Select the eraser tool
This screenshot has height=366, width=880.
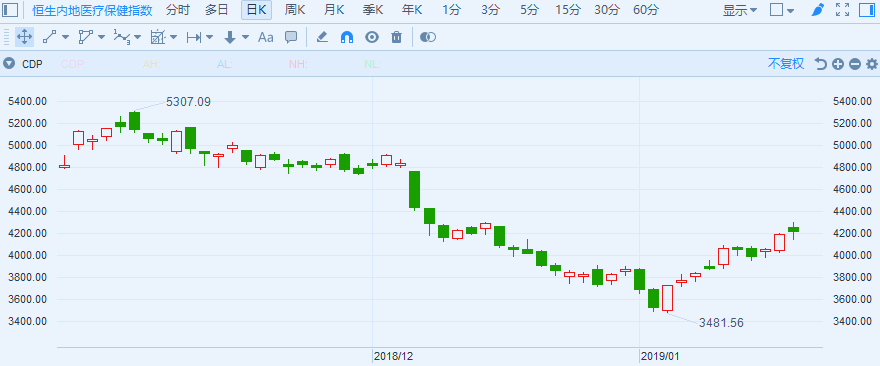coord(322,38)
